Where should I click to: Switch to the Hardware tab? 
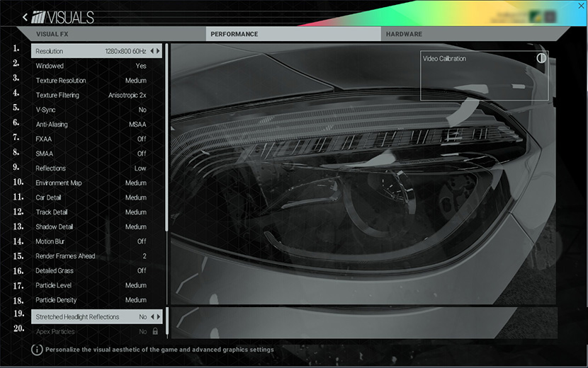click(404, 34)
